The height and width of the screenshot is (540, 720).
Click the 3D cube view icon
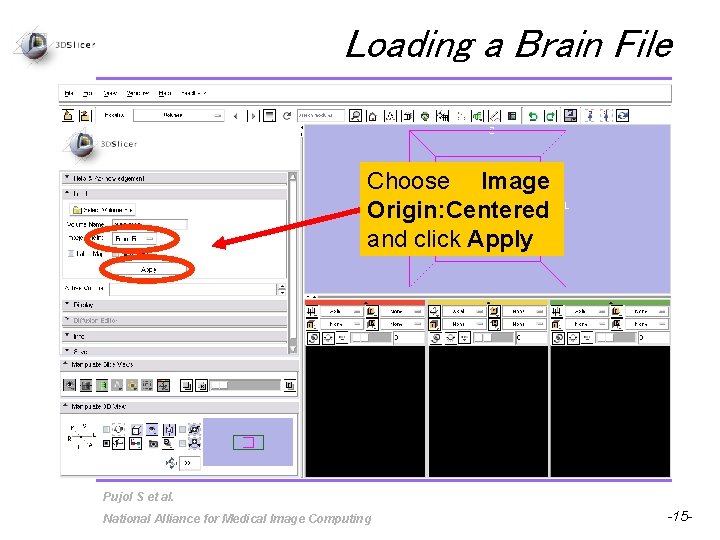pyautogui.click(x=136, y=430)
